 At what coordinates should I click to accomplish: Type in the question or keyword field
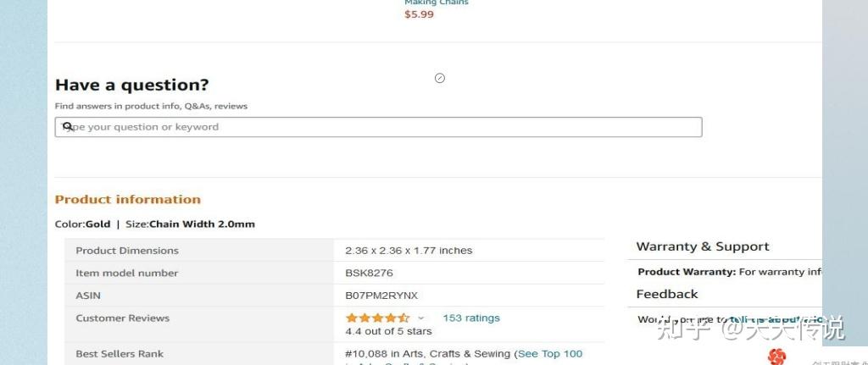click(x=381, y=127)
